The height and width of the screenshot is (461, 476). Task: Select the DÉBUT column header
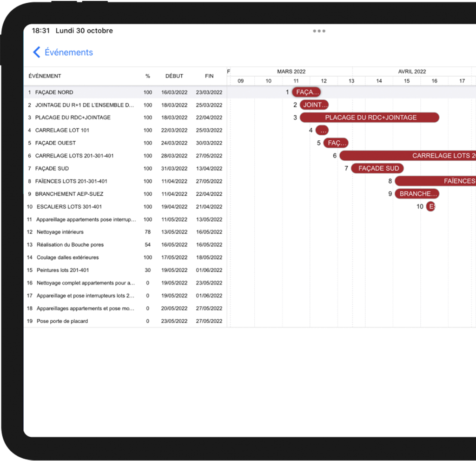(x=174, y=76)
